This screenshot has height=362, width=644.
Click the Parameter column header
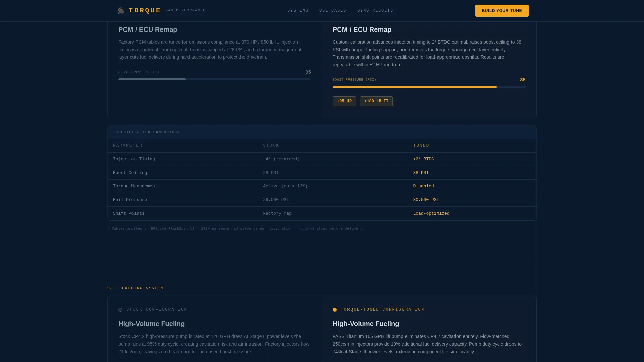pyautogui.click(x=127, y=145)
